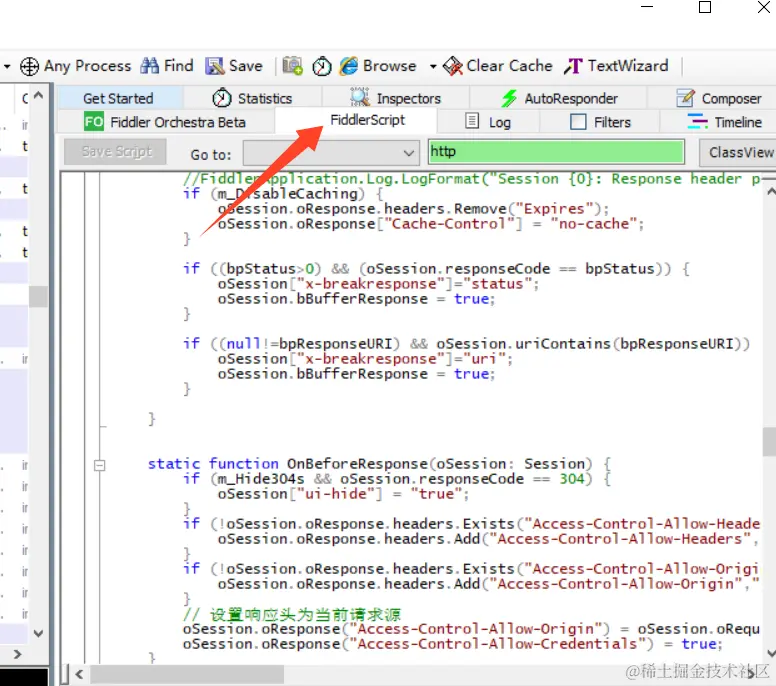
Task: Maximize the Fiddler window
Action: click(x=705, y=7)
